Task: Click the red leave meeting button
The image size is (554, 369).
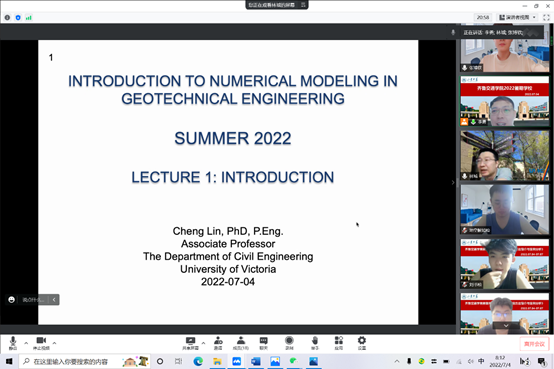Action: click(534, 344)
